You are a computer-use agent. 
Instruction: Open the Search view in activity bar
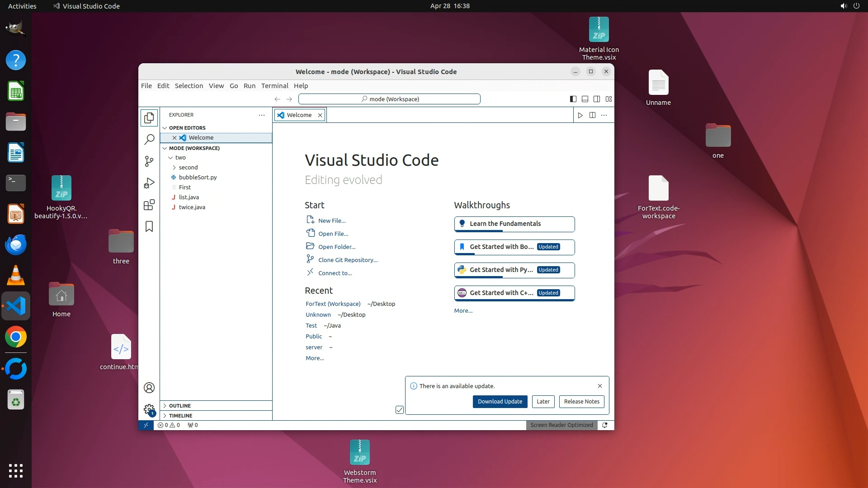149,140
